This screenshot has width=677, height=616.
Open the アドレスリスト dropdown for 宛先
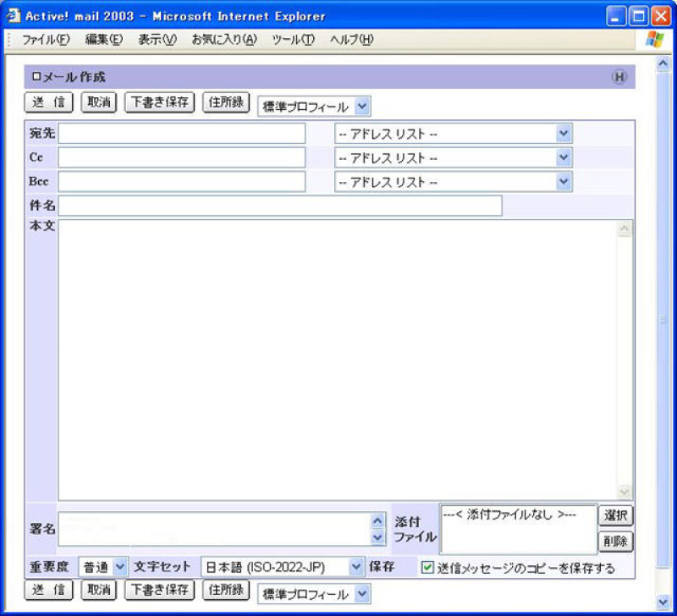(454, 134)
